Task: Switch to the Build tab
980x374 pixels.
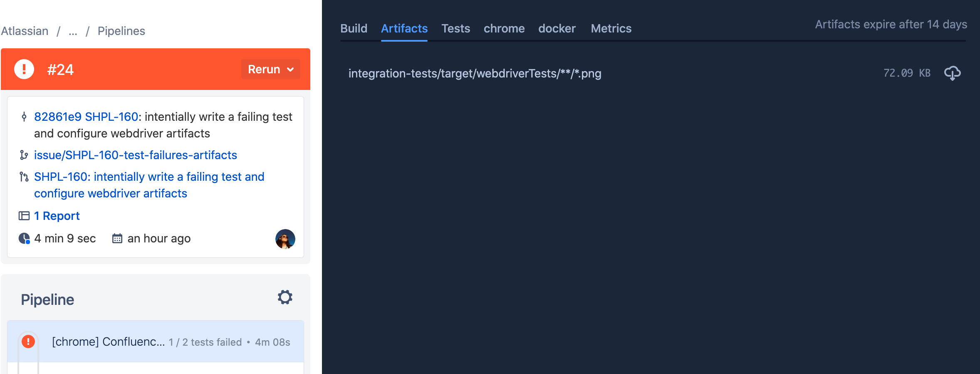Action: (354, 28)
